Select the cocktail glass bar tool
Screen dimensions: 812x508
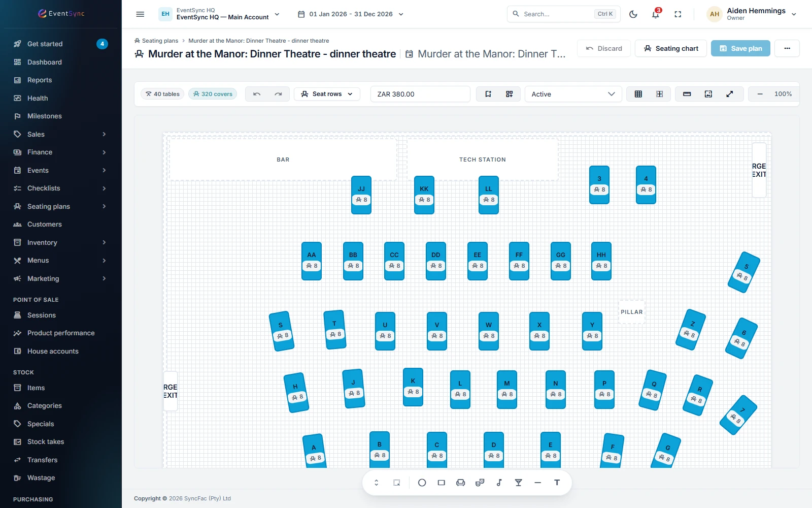[x=519, y=483]
